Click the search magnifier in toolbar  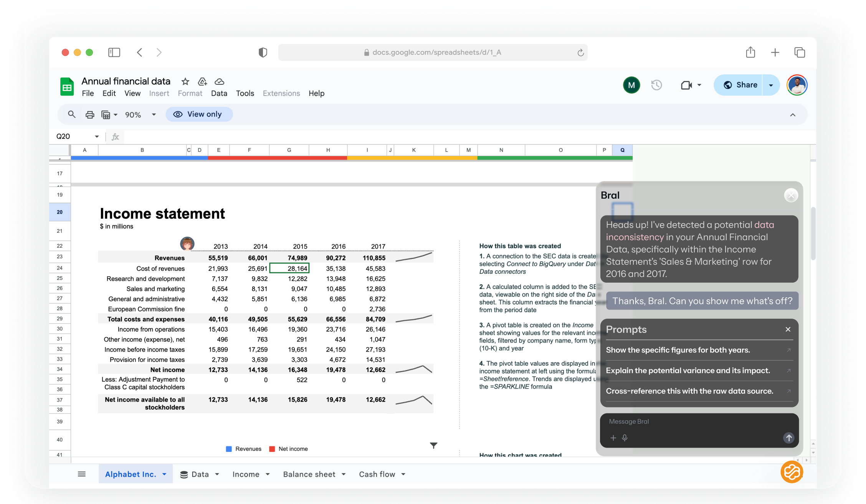(x=72, y=114)
